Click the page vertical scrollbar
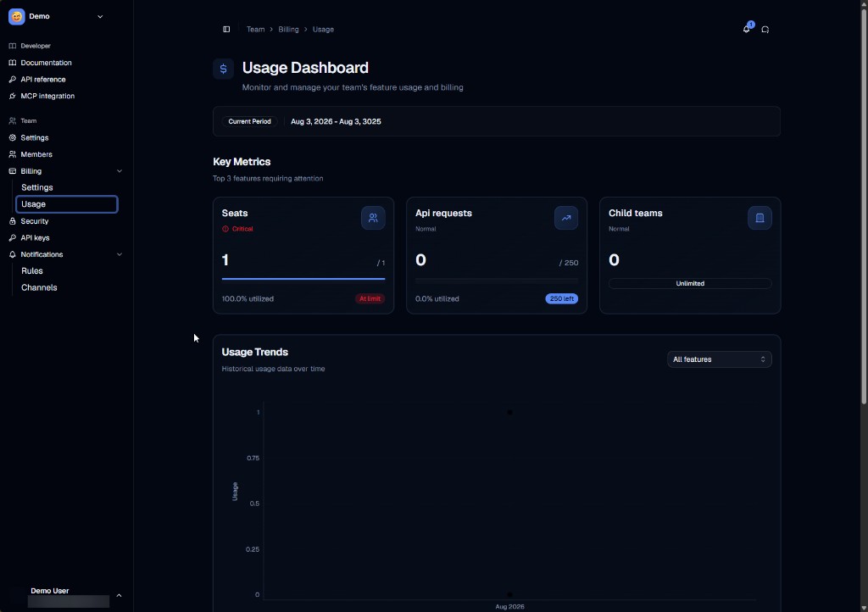This screenshot has height=612, width=868. click(x=863, y=206)
